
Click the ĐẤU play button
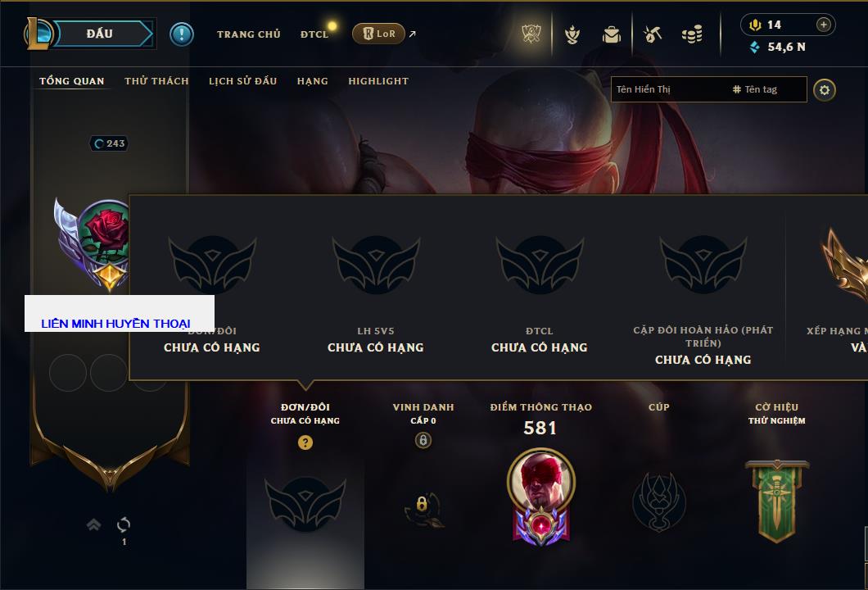click(100, 34)
